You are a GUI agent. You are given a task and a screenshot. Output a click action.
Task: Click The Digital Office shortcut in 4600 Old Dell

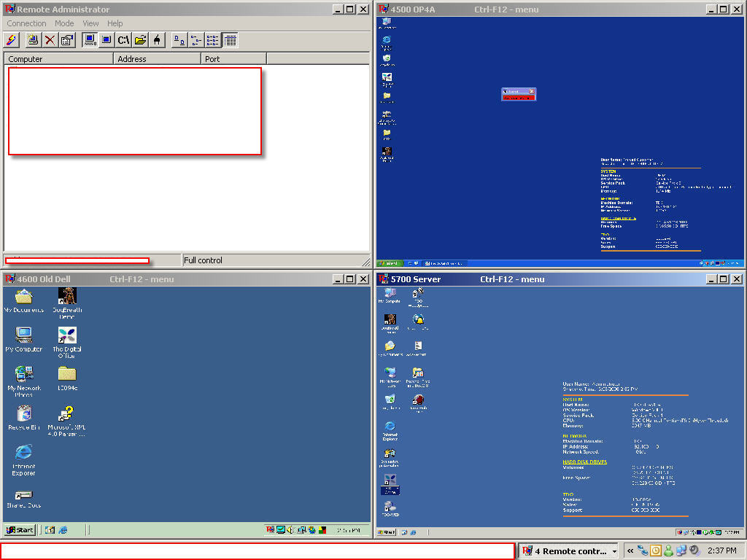(66, 343)
